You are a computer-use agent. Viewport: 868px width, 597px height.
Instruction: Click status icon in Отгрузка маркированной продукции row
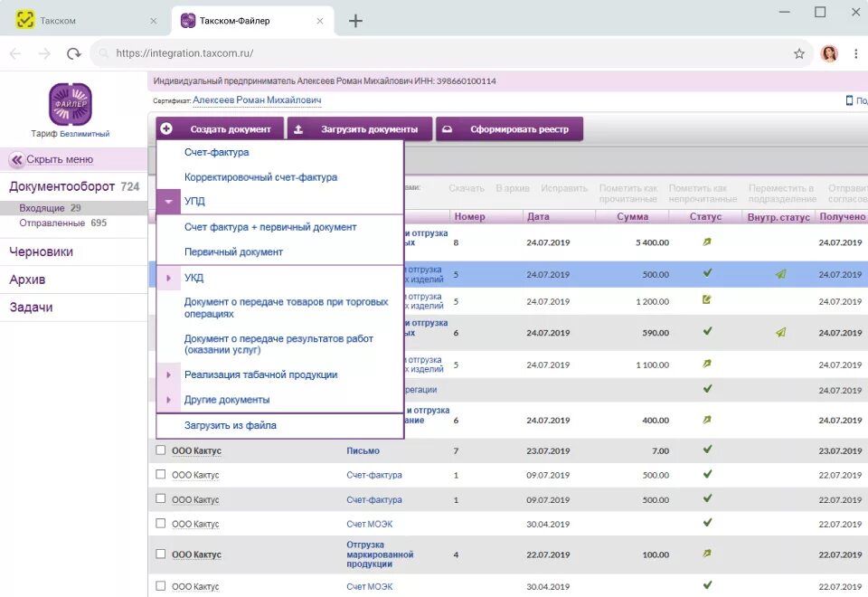[706, 554]
